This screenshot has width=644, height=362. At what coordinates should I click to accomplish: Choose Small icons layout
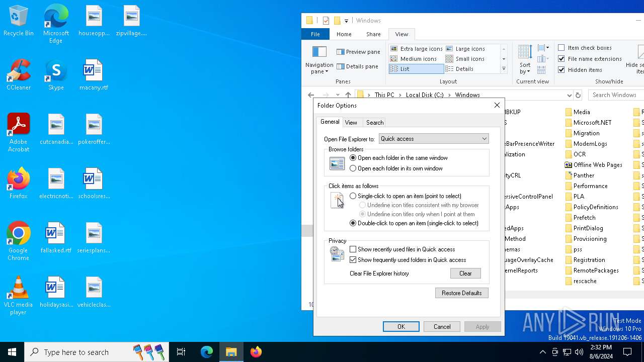[x=465, y=59]
